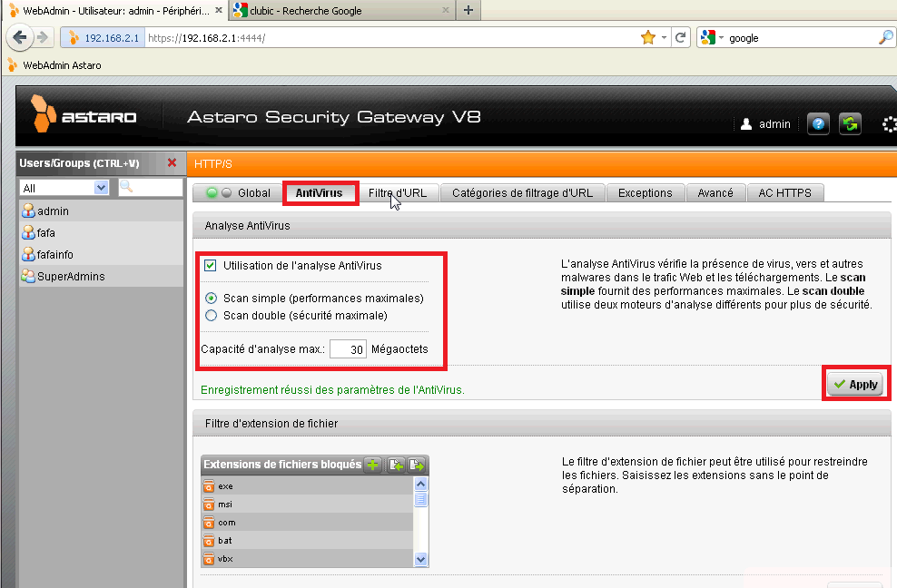Viewport: 897px width, 588px height.
Task: Click the green WebAdmin reload arrows icon
Action: click(x=850, y=123)
